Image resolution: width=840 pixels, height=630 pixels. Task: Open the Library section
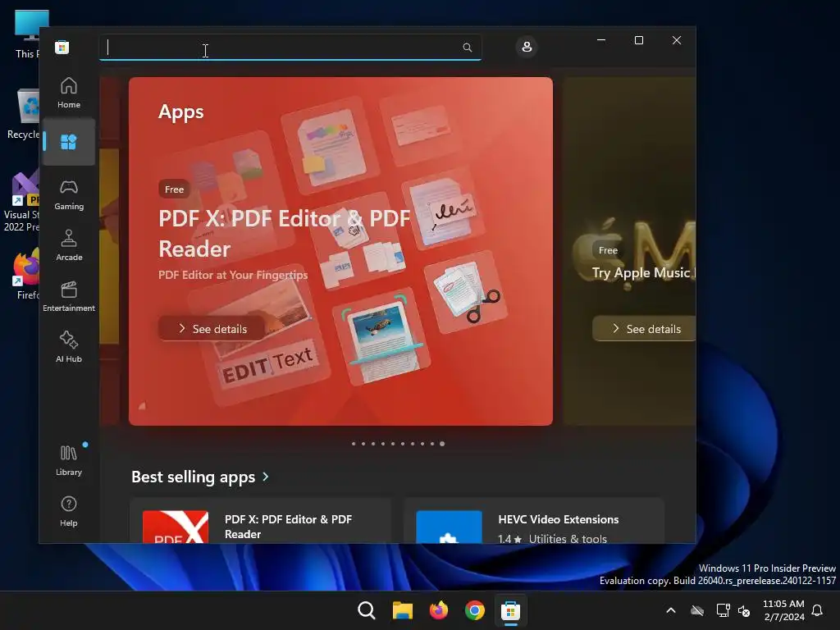pos(69,460)
